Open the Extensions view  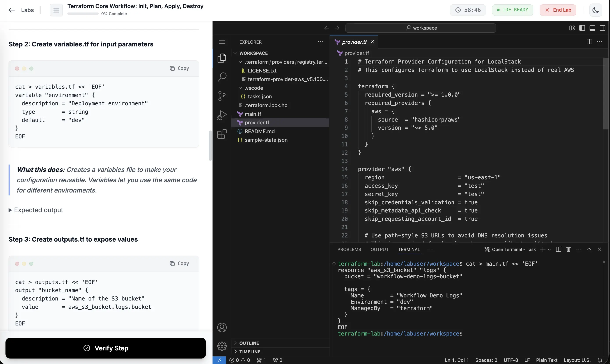[x=222, y=134]
